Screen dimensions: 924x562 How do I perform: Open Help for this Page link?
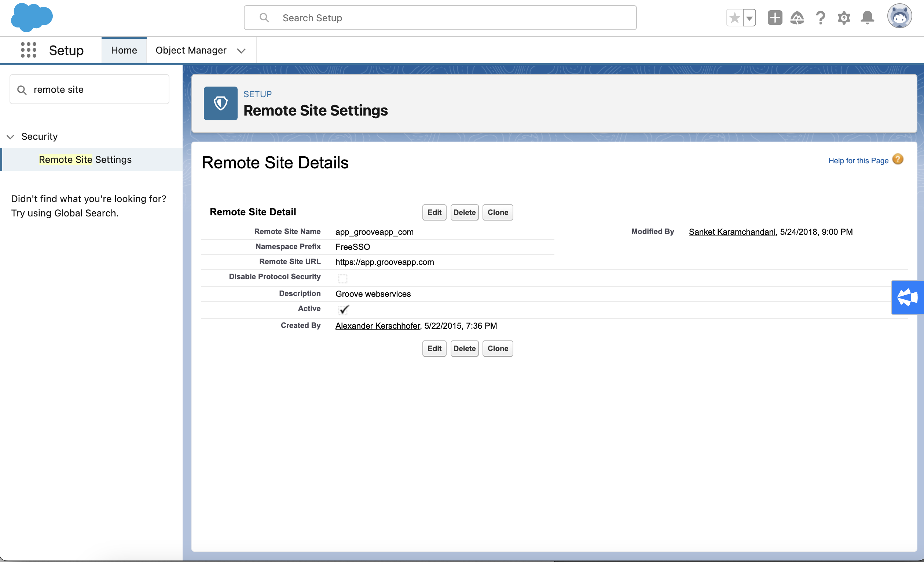[858, 161]
